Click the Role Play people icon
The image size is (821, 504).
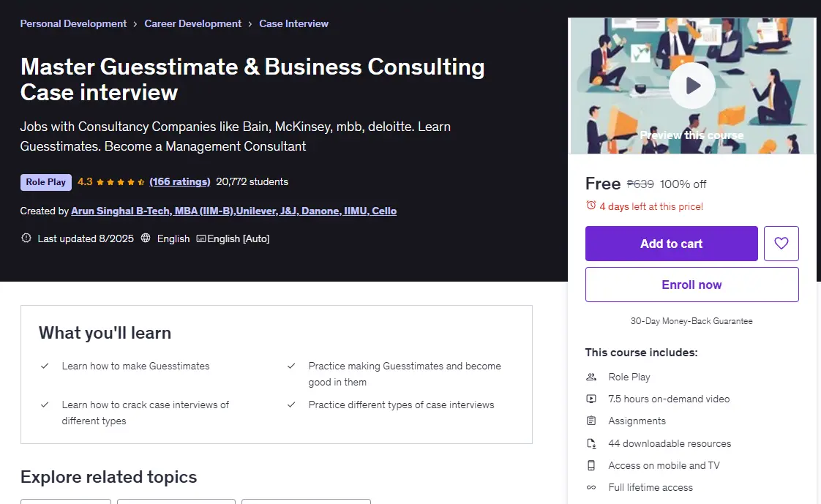591,377
